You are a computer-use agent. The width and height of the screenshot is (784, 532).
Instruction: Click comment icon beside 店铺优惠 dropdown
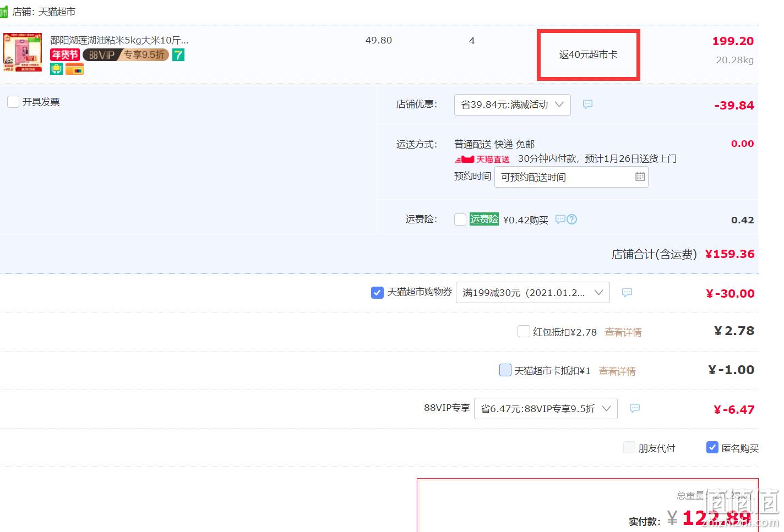click(587, 104)
